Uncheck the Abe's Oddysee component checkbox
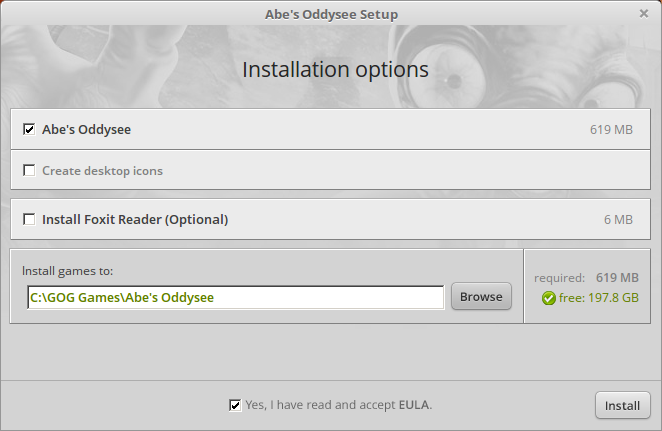 click(x=29, y=129)
